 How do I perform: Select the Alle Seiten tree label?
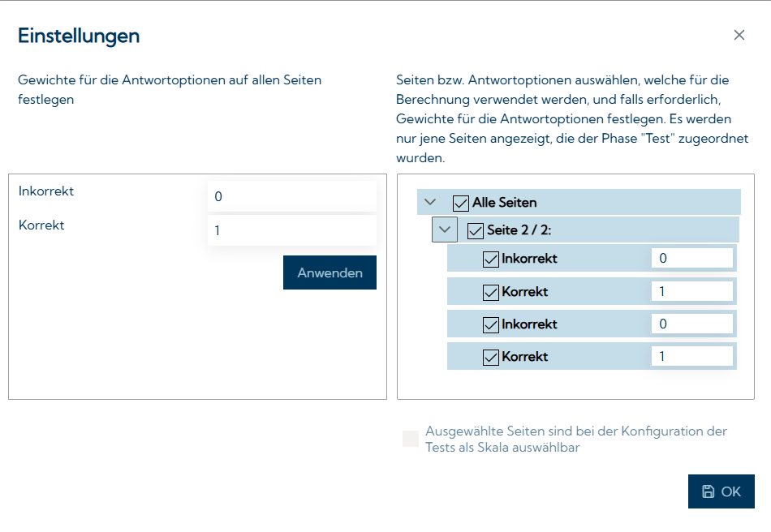tap(504, 203)
